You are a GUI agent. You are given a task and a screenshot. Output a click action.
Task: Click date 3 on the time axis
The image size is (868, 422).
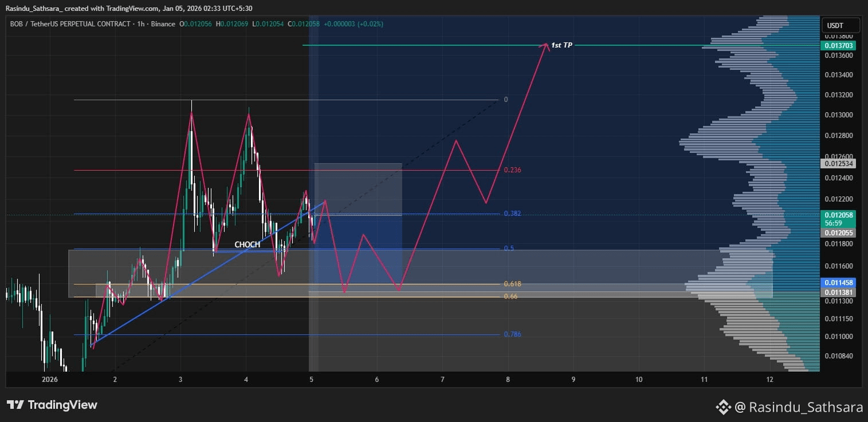(x=180, y=380)
